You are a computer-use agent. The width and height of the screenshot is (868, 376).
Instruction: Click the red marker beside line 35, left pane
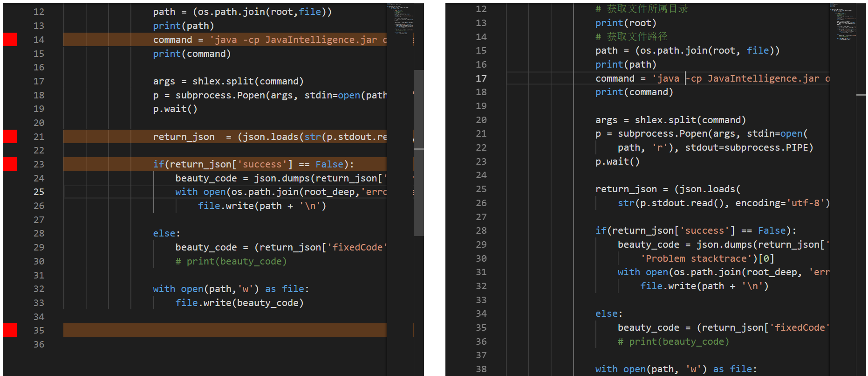click(10, 330)
